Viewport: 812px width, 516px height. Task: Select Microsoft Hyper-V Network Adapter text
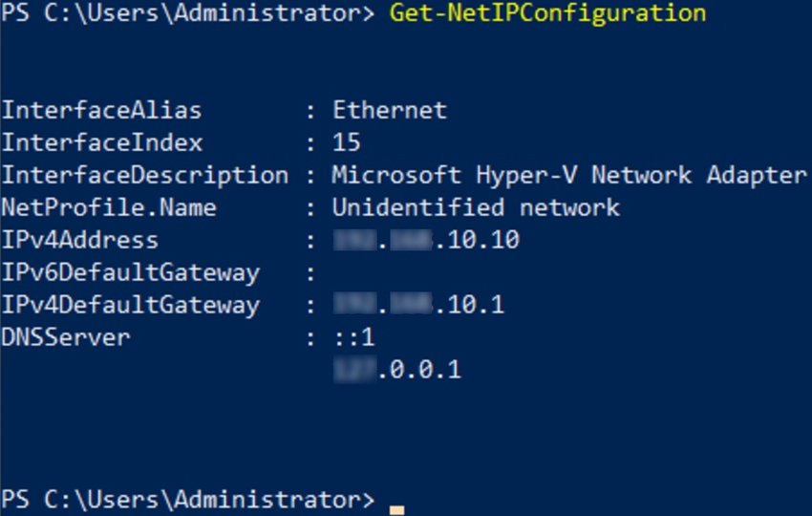569,175
